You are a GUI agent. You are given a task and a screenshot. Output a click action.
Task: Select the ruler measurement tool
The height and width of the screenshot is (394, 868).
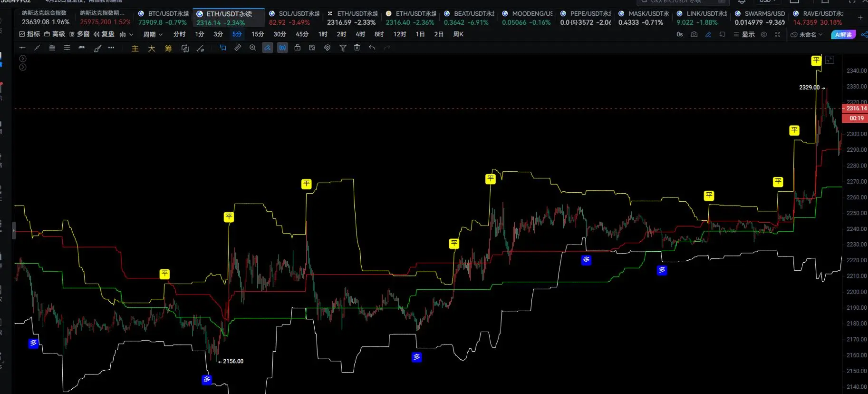point(238,48)
